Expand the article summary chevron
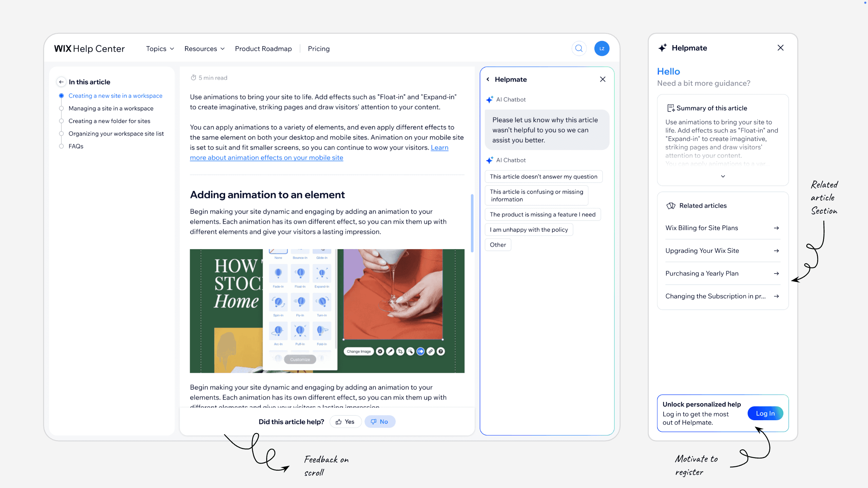This screenshot has height=488, width=868. point(723,176)
